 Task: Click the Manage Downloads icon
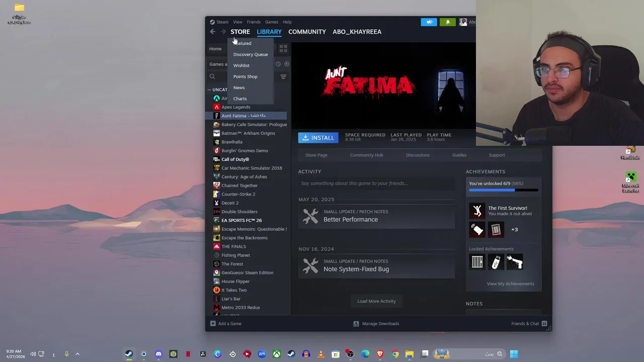coord(356,324)
